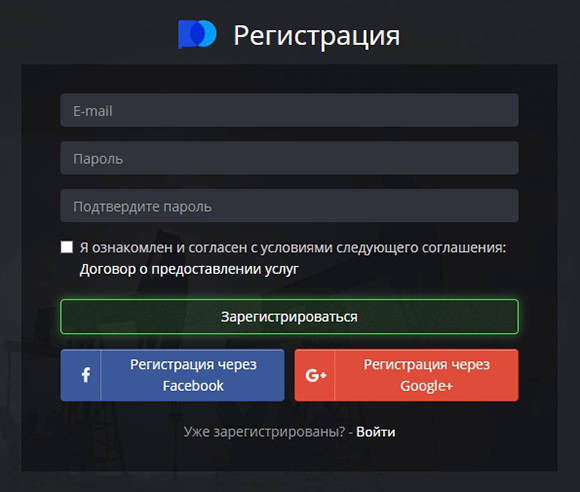Focus the Подтвердите пароль field

point(289,206)
